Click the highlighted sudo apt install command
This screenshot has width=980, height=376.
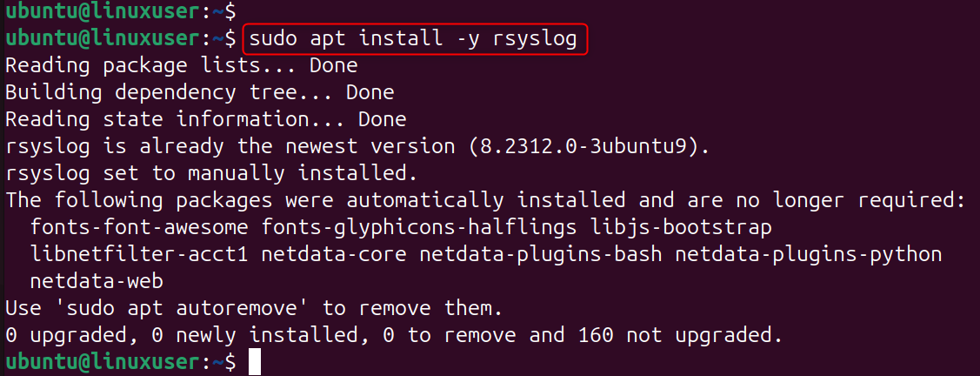coord(414,39)
